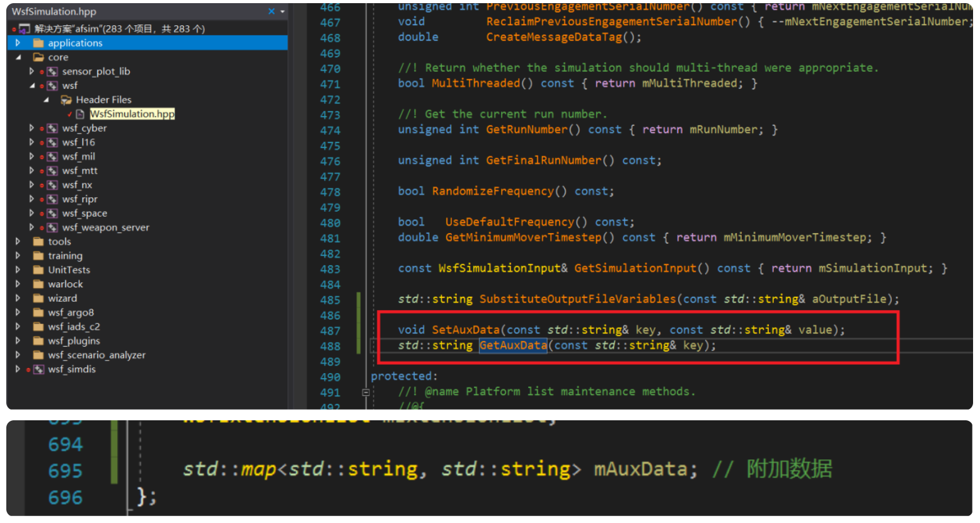Select the WsfSimulation.hpp editor tab

(57, 11)
